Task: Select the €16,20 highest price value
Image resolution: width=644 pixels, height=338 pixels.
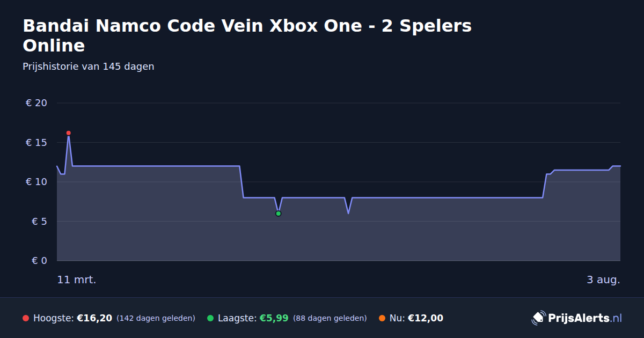Action: (94, 318)
